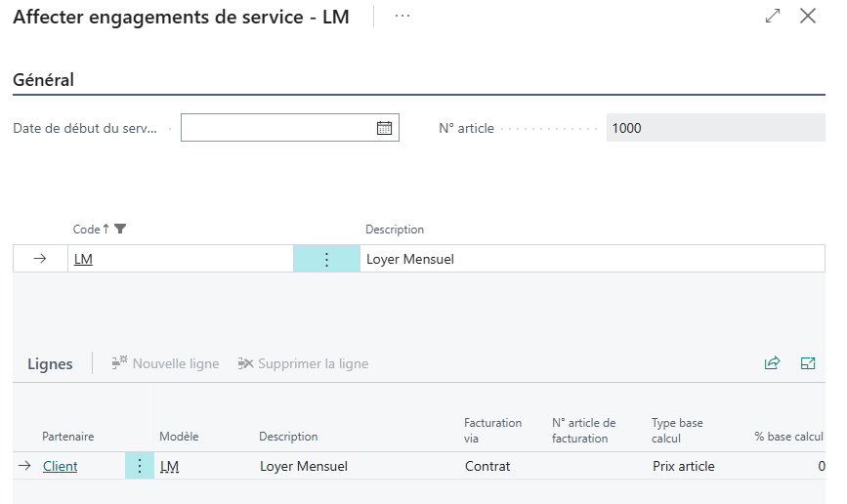The width and height of the screenshot is (847, 504).
Task: Open the Lignes section menu
Action: 50,363
